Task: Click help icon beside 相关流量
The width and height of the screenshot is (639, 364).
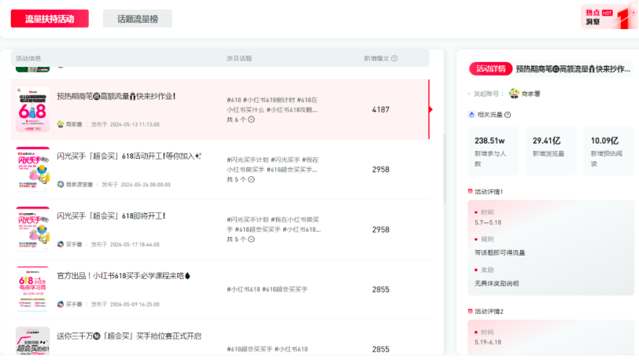Action: pos(508,115)
